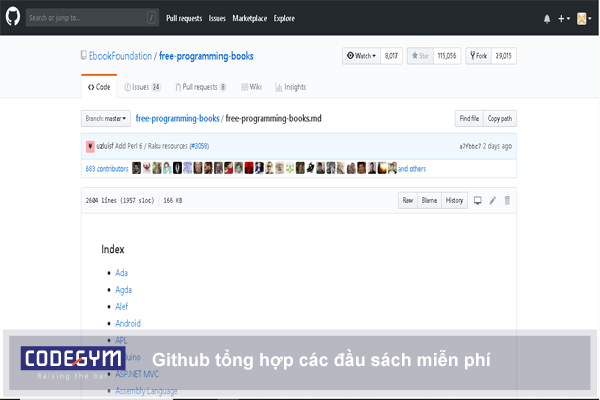Open APL index link
Image resolution: width=600 pixels, height=400 pixels.
point(121,340)
